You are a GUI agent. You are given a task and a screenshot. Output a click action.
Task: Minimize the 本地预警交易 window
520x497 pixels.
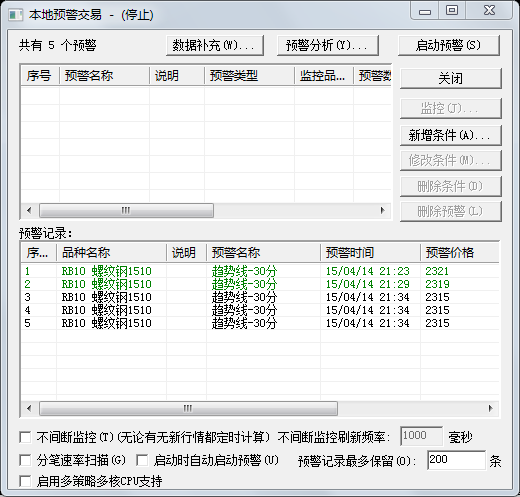(x=425, y=11)
